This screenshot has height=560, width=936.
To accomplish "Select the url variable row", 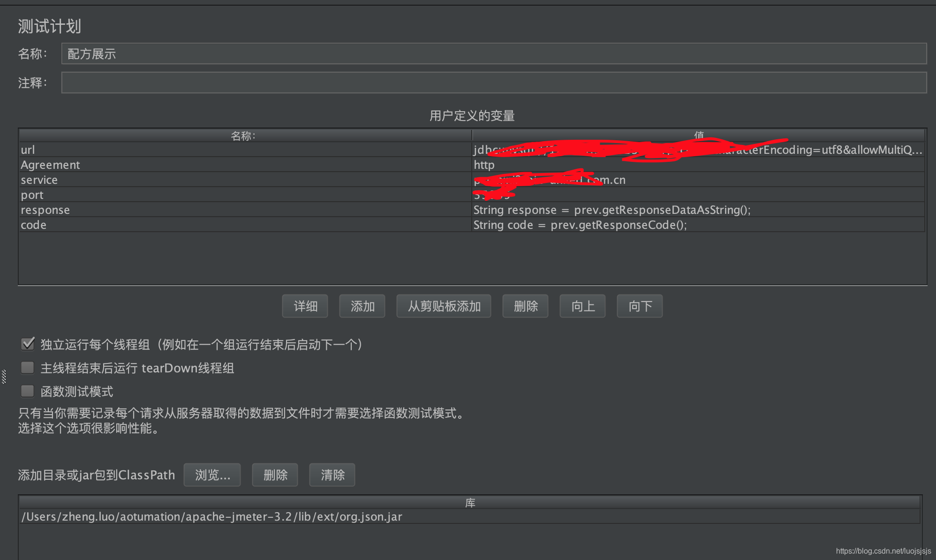I will 188,149.
